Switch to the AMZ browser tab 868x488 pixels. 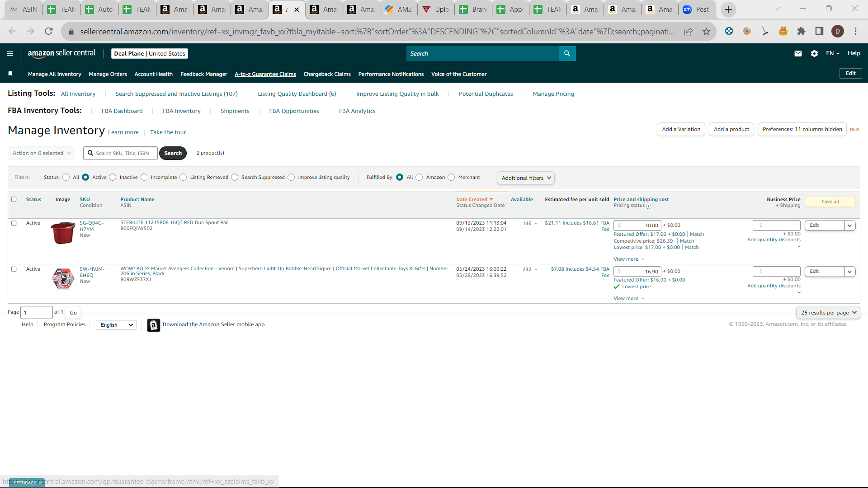[399, 9]
